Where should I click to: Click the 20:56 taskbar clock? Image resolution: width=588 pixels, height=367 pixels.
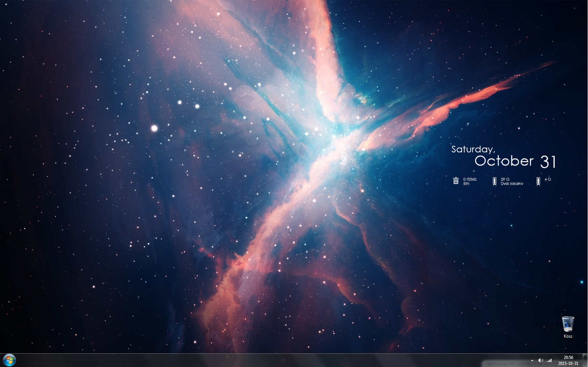click(568, 358)
